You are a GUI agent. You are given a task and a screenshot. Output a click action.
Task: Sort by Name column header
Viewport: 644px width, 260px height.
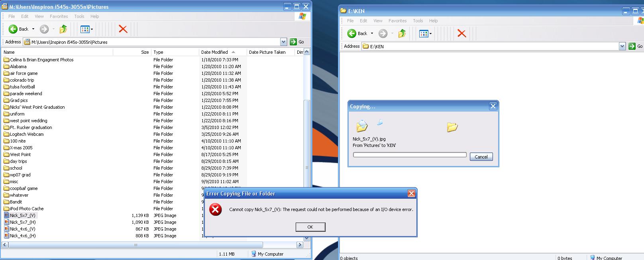[58, 52]
